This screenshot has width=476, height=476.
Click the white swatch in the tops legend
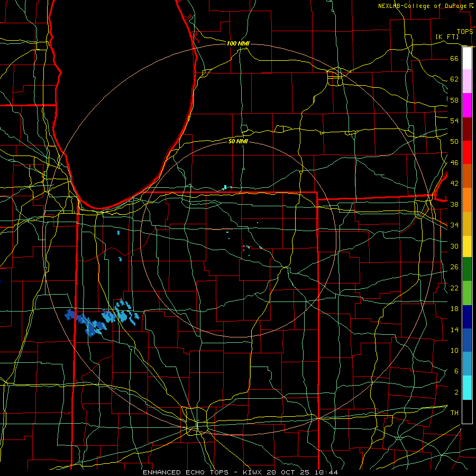pyautogui.click(x=467, y=58)
